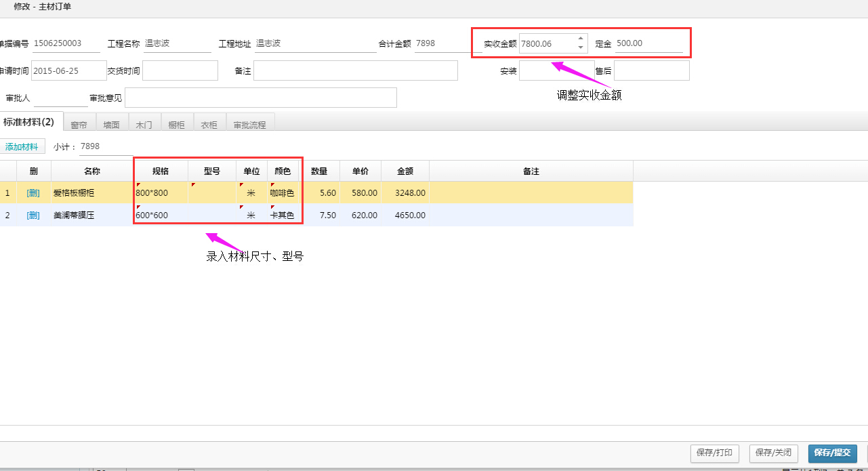The height and width of the screenshot is (471, 868).
Task: Delete row 1 爱格板橱柜 via [删] link
Action: click(x=33, y=193)
